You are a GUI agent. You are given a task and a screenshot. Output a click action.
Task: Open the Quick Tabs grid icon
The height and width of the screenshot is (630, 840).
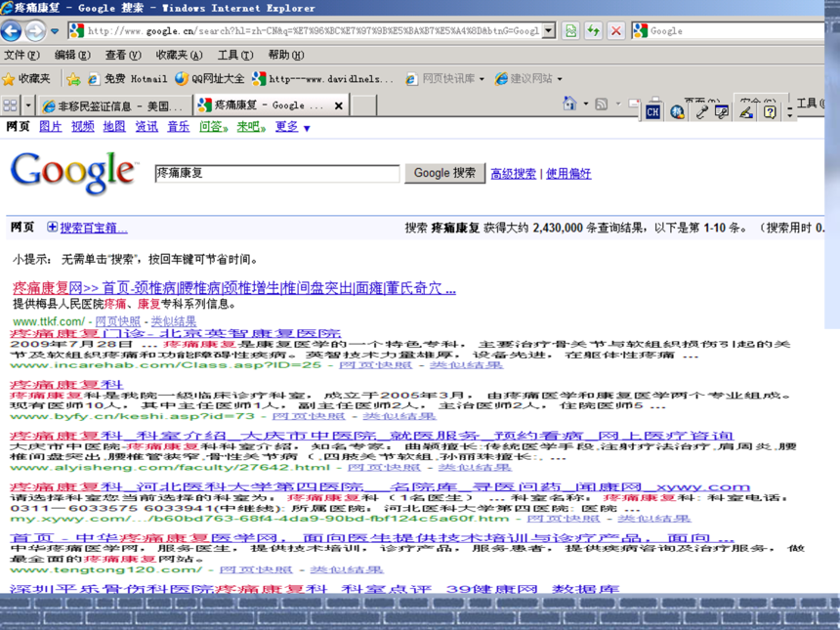[x=10, y=105]
